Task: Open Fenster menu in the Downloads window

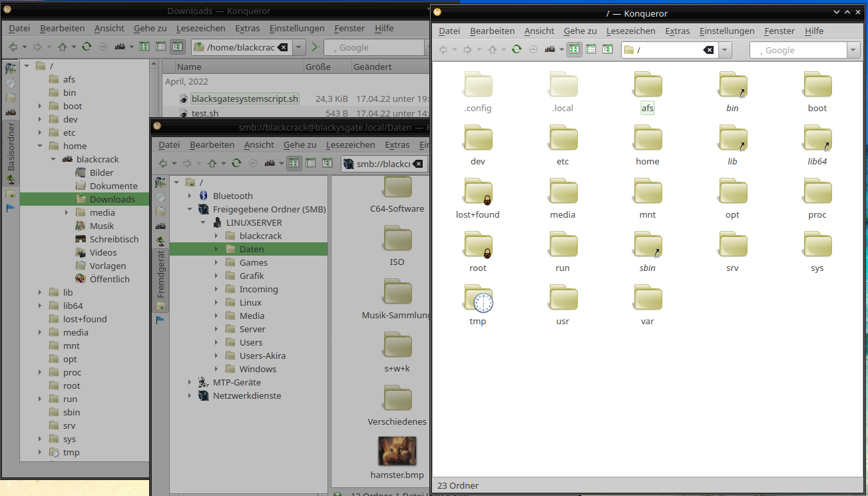Action: pyautogui.click(x=350, y=28)
